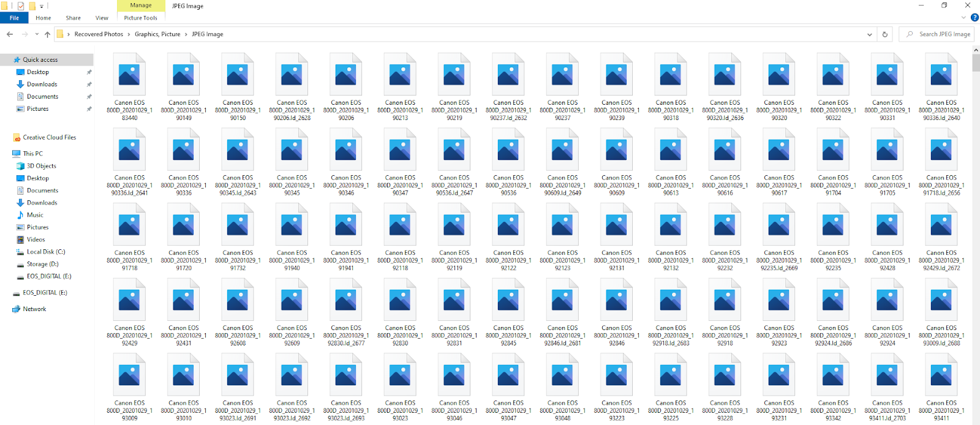
Task: Select image file ending 90345.ld_2643
Action: (238, 162)
